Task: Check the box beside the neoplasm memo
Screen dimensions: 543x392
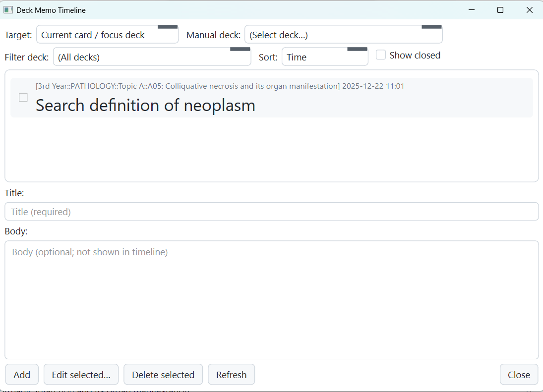Action: tap(23, 98)
